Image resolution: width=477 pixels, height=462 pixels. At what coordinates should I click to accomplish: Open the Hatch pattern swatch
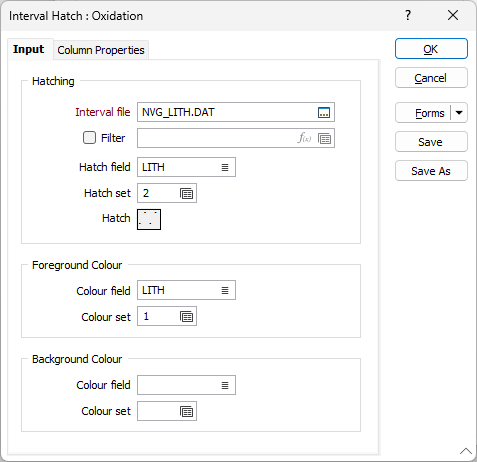click(149, 219)
